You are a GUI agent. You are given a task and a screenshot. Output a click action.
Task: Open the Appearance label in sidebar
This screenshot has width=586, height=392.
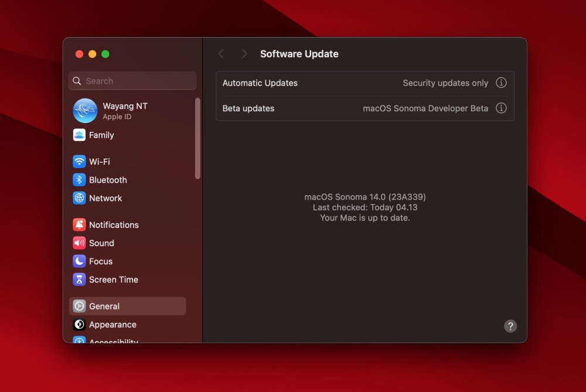pos(113,325)
